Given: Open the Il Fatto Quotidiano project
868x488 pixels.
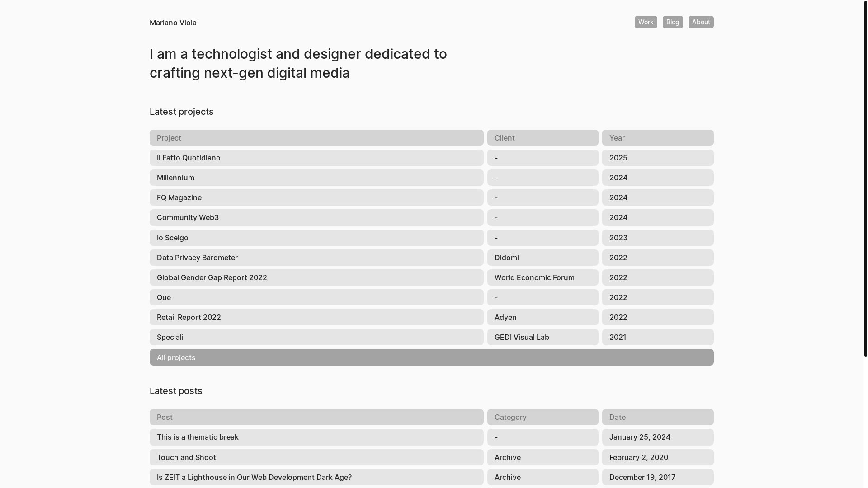Looking at the screenshot, I should (316, 158).
